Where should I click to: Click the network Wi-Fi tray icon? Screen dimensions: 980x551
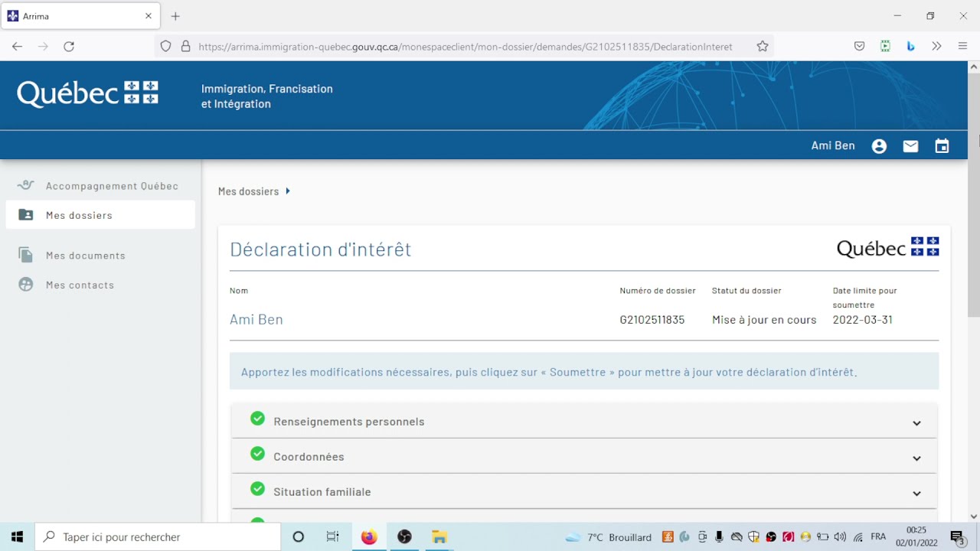[858, 537]
